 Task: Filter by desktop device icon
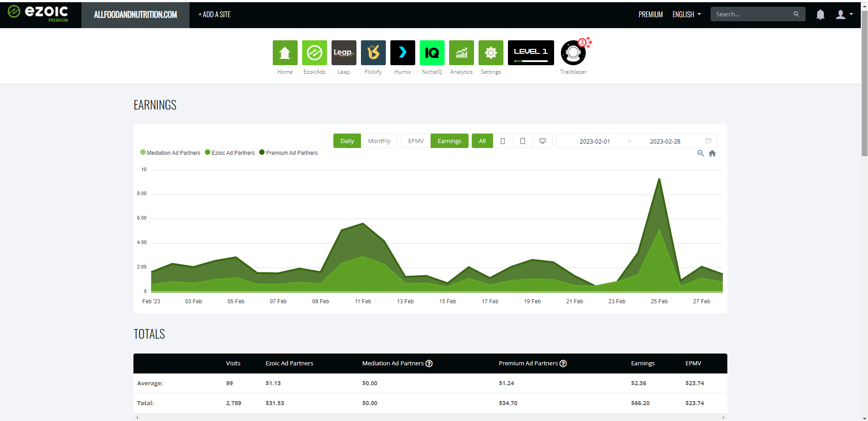[x=542, y=141]
